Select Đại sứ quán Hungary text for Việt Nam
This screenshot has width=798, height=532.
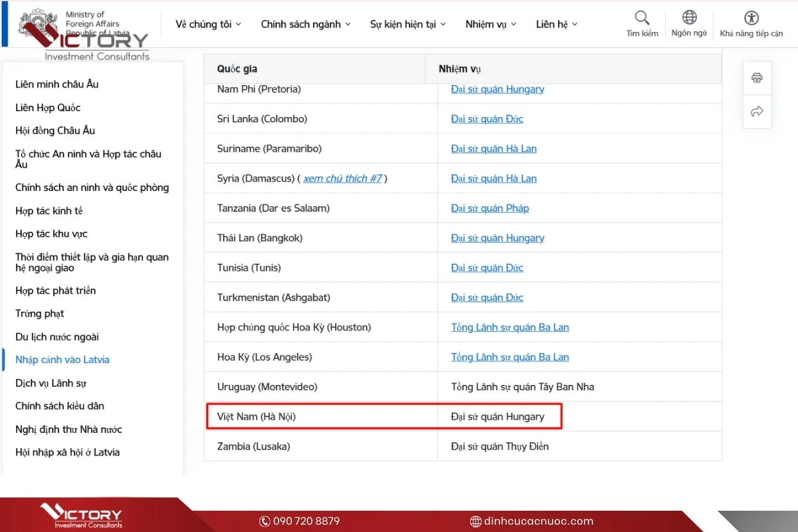click(497, 417)
